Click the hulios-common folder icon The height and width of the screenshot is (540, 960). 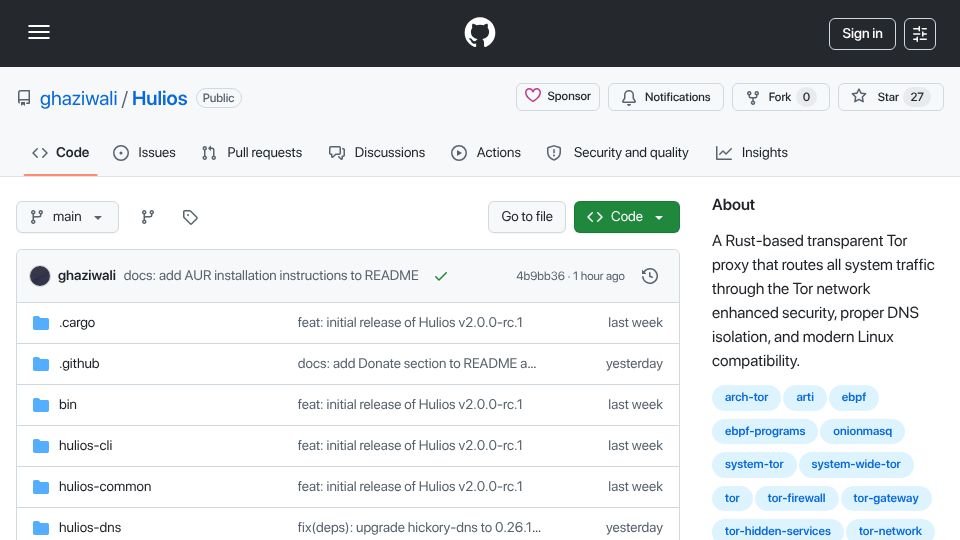click(x=41, y=487)
